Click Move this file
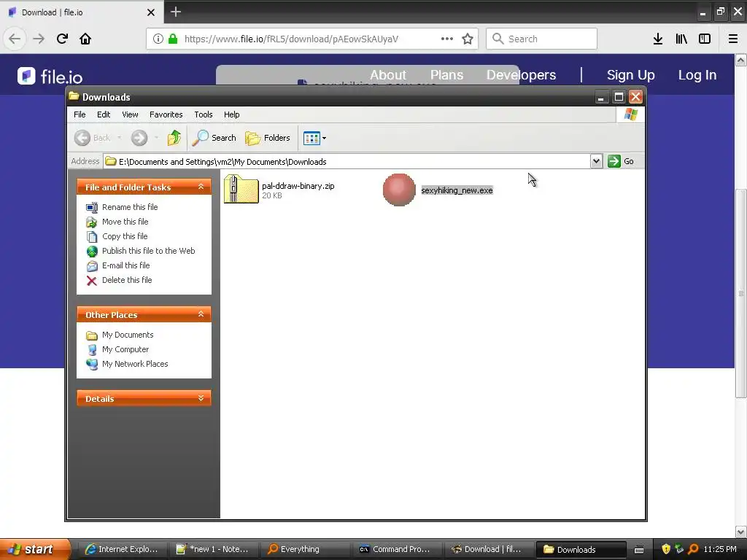This screenshot has width=747, height=560. 125,222
